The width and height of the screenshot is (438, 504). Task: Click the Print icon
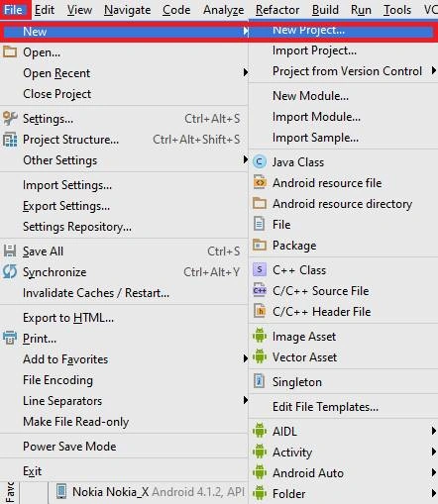[x=10, y=338]
